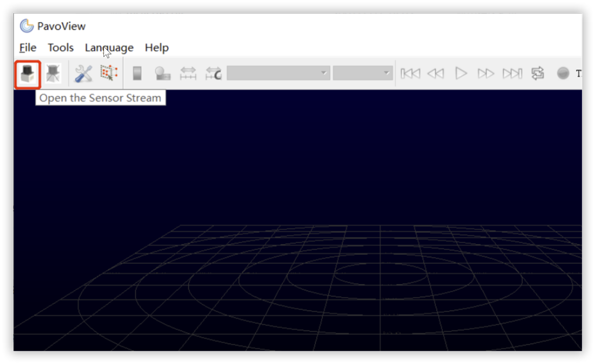Screen dimensions: 595x364
Task: Click the play button
Action: (x=461, y=73)
